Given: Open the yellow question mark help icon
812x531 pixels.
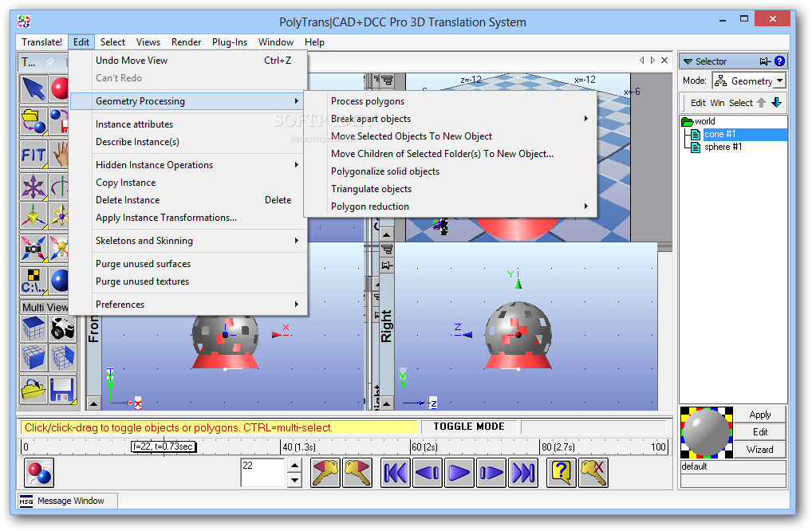Looking at the screenshot, I should (562, 473).
